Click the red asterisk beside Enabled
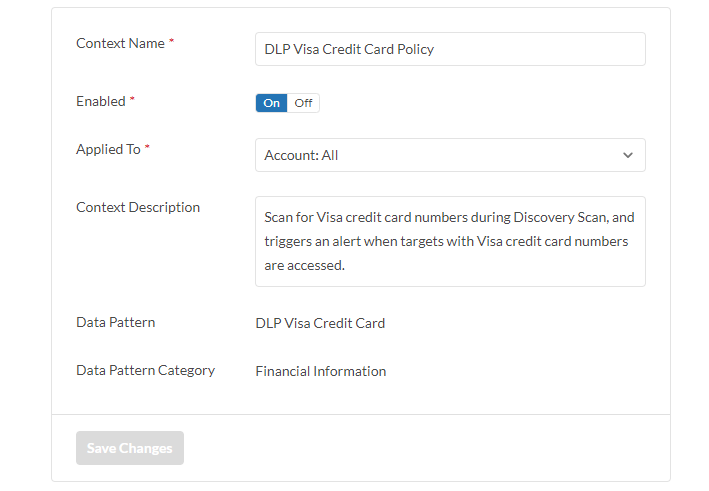Image resolution: width=709 pixels, height=491 pixels. coord(133,101)
